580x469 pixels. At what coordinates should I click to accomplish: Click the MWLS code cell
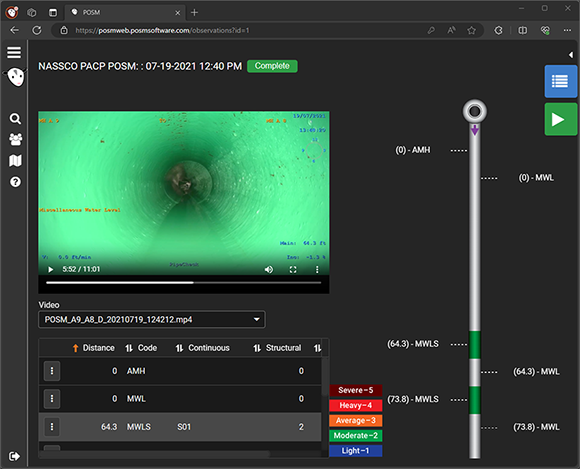[x=139, y=427]
